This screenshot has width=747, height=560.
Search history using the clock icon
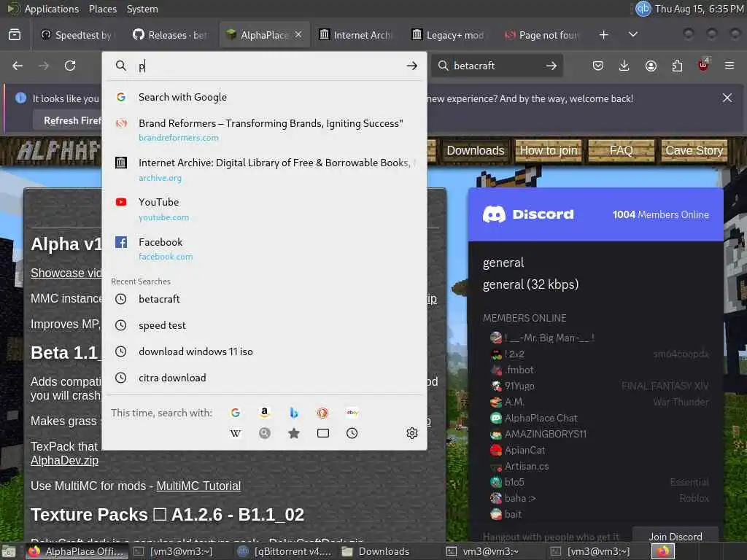tap(352, 433)
